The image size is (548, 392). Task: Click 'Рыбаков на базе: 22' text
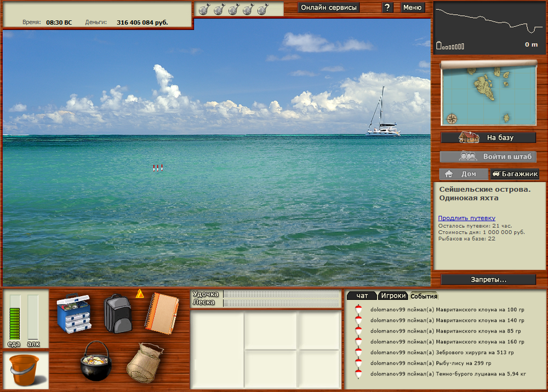(466, 239)
